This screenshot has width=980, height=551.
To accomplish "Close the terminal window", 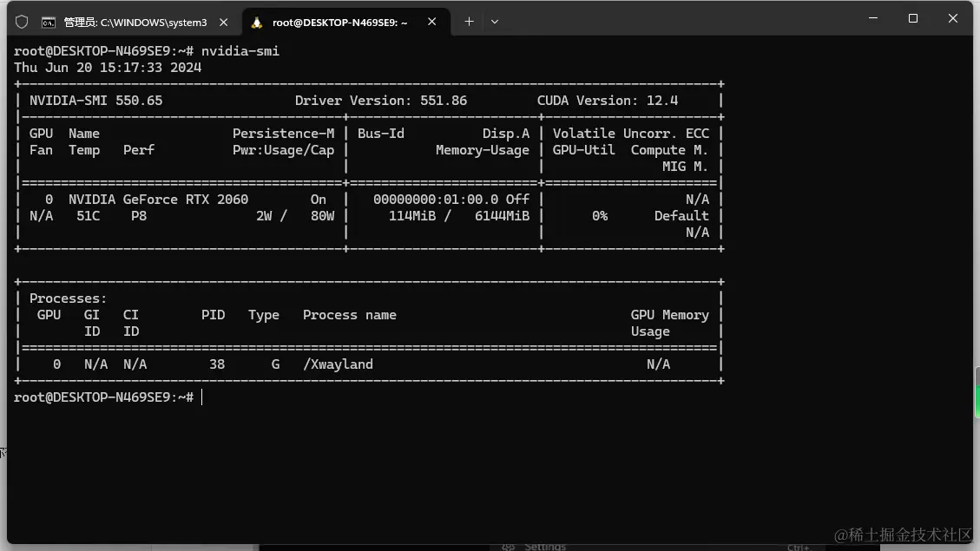I will click(x=952, y=18).
